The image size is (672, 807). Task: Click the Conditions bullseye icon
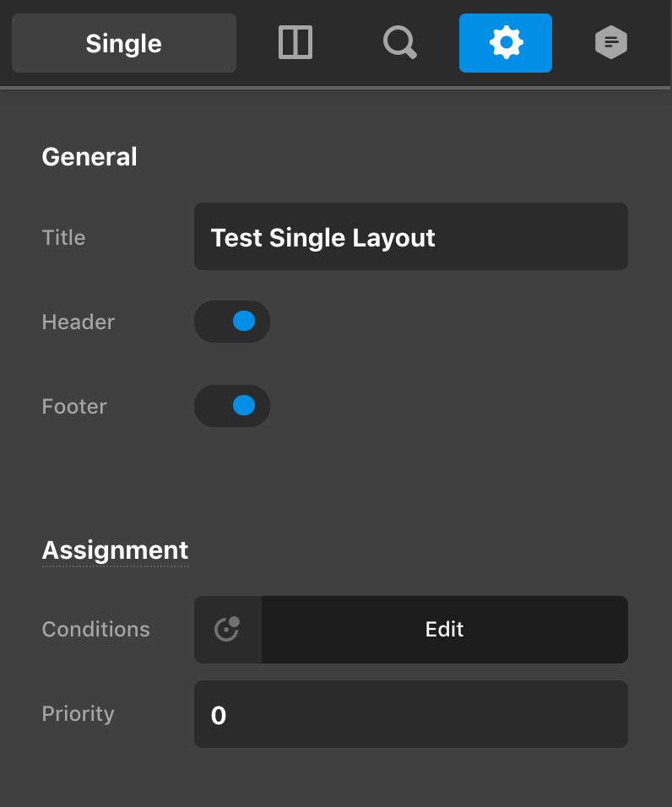227,629
